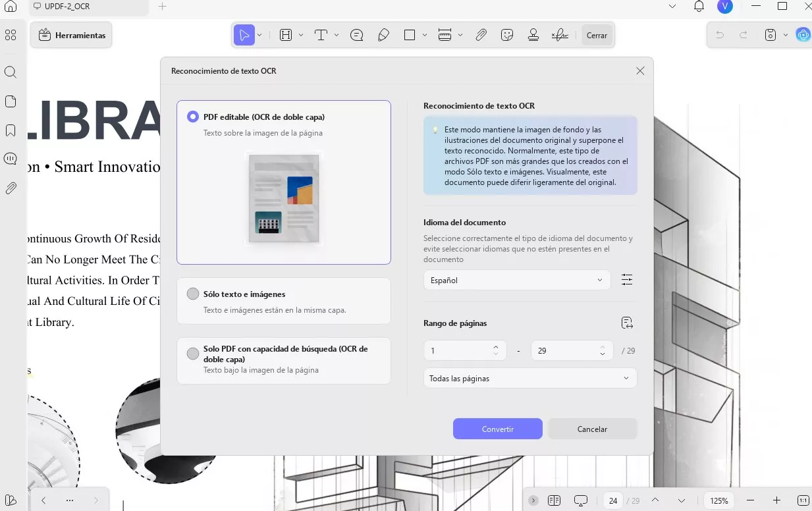Image resolution: width=812 pixels, height=511 pixels.
Task: Open the highlight text tool
Action: pyautogui.click(x=286, y=35)
